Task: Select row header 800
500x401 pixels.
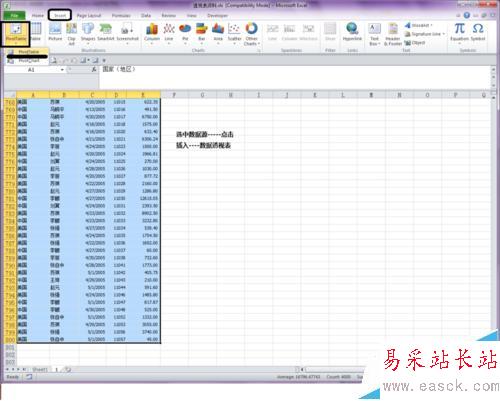Action: point(10,339)
